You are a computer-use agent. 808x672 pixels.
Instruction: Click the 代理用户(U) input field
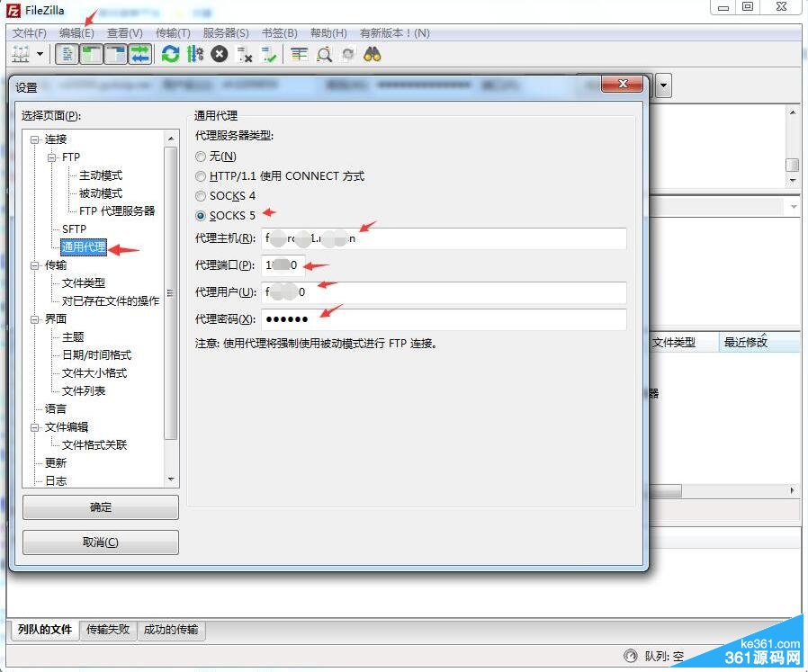tap(444, 292)
